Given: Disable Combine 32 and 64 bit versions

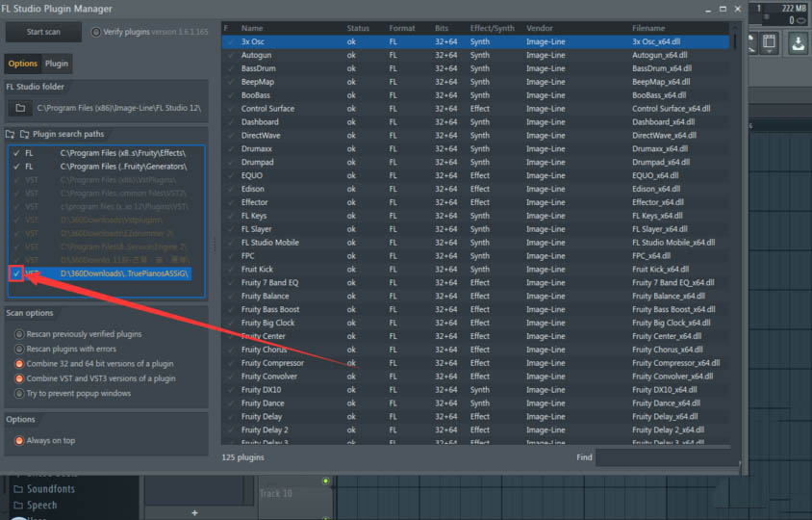Looking at the screenshot, I should pos(19,364).
